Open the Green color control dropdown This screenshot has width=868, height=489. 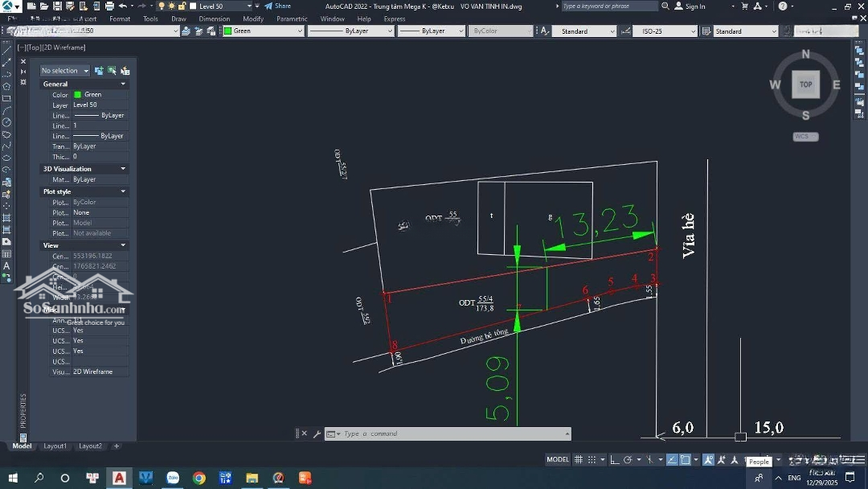[x=263, y=31]
